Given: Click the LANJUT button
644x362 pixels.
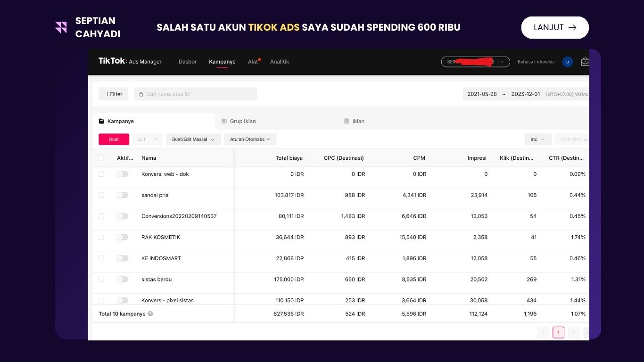Looking at the screenshot, I should pyautogui.click(x=554, y=27).
